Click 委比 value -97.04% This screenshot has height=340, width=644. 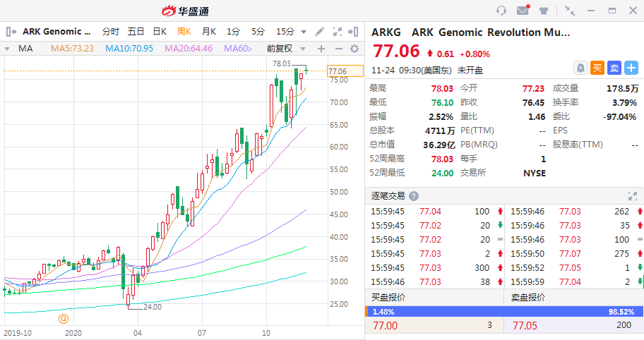coord(620,116)
